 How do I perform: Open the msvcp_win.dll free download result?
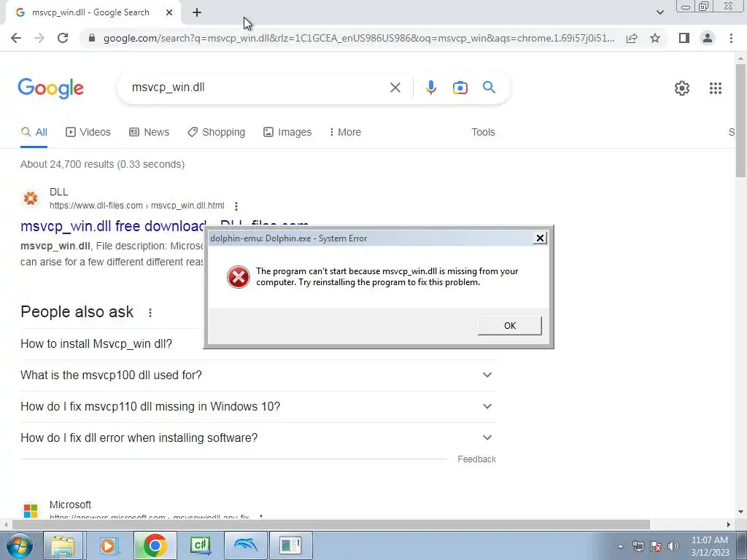(113, 226)
